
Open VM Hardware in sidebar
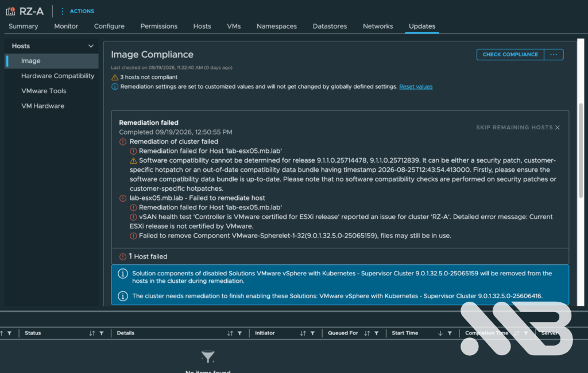point(42,106)
